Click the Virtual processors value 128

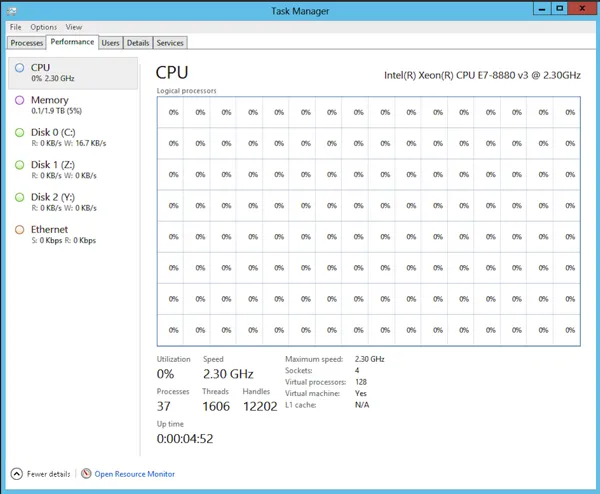coord(360,382)
